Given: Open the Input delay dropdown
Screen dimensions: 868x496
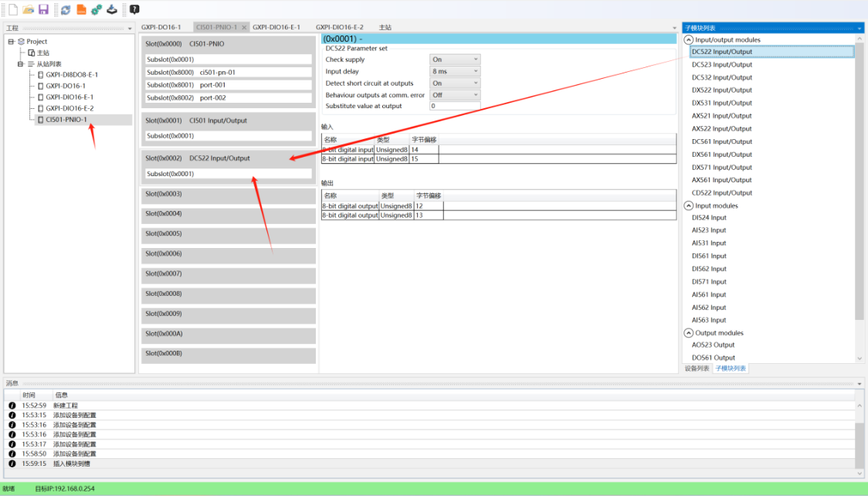Looking at the screenshot, I should pyautogui.click(x=455, y=71).
